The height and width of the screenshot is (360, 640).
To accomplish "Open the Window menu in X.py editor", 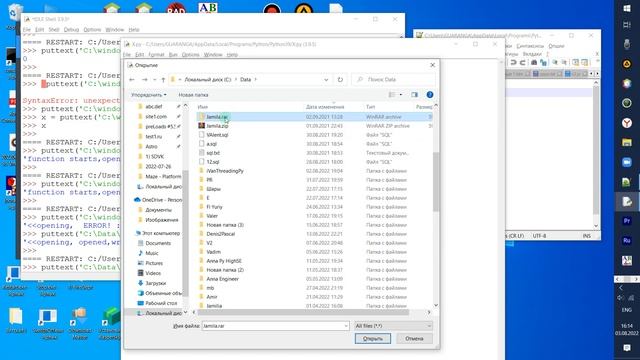I will [x=213, y=55].
